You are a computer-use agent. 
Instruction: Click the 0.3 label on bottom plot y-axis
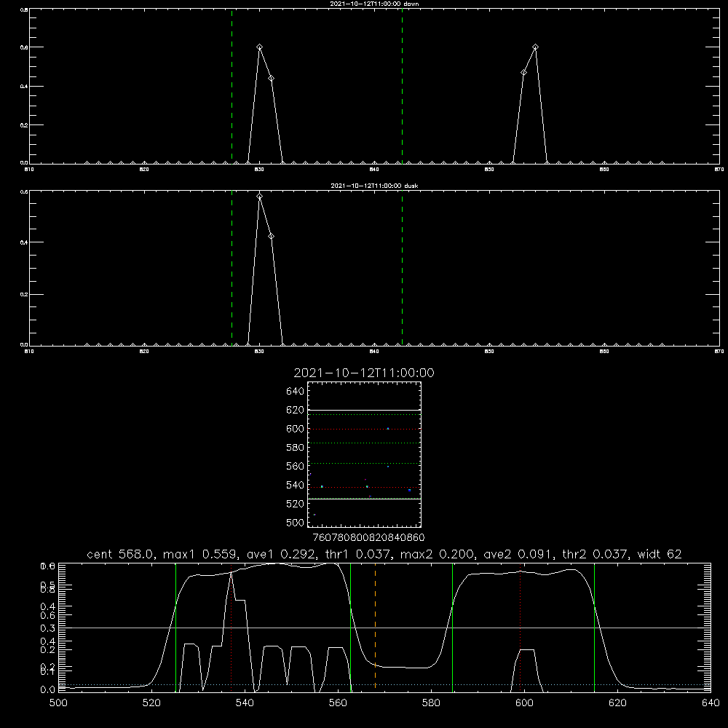(48, 628)
